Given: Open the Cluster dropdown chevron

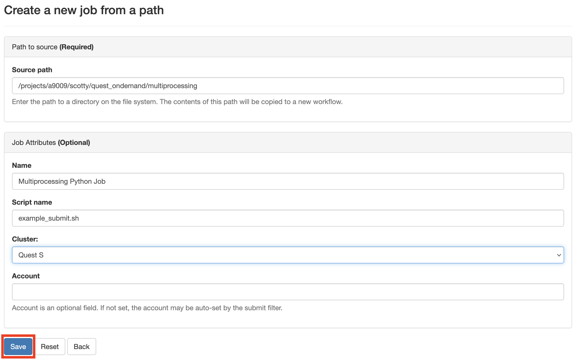Looking at the screenshot, I should click(560, 255).
